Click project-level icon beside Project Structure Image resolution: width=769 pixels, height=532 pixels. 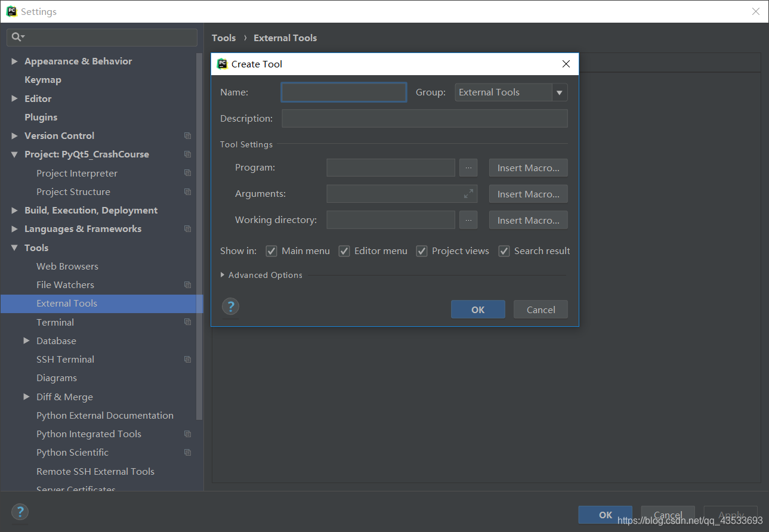pyautogui.click(x=188, y=192)
